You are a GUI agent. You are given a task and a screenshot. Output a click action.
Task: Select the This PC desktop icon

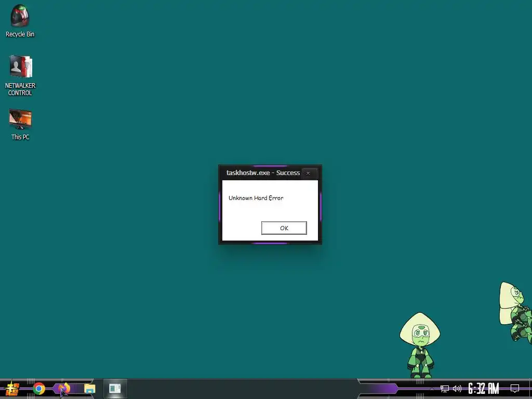click(20, 125)
